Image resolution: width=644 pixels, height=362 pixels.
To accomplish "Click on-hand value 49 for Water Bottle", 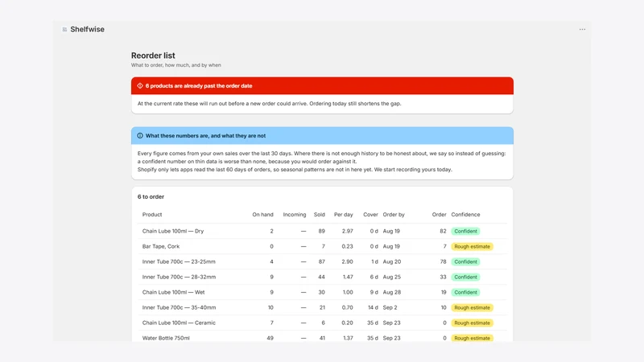I will (x=270, y=338).
